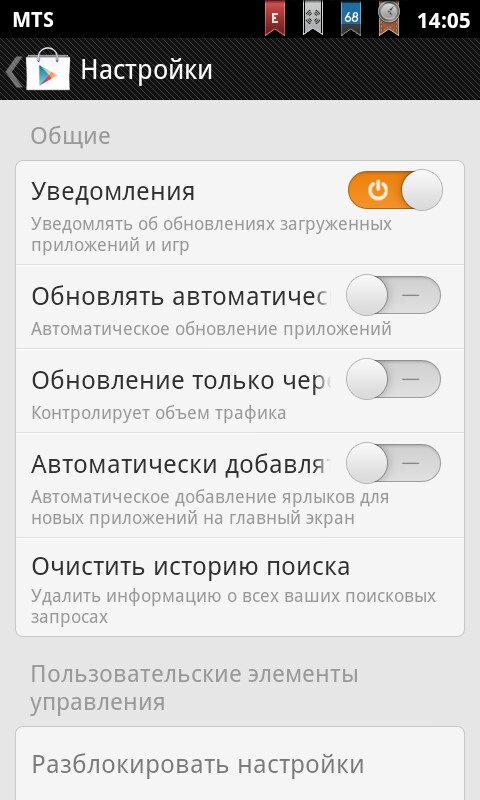Select the Уведомления row title
Viewport: 480px width, 800px height.
[113, 192]
